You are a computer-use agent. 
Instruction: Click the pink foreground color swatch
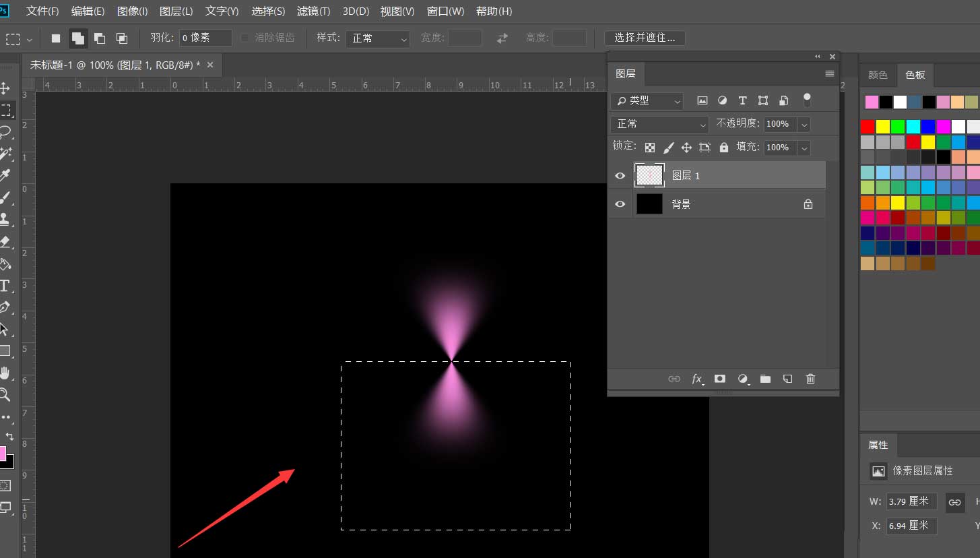point(3,453)
